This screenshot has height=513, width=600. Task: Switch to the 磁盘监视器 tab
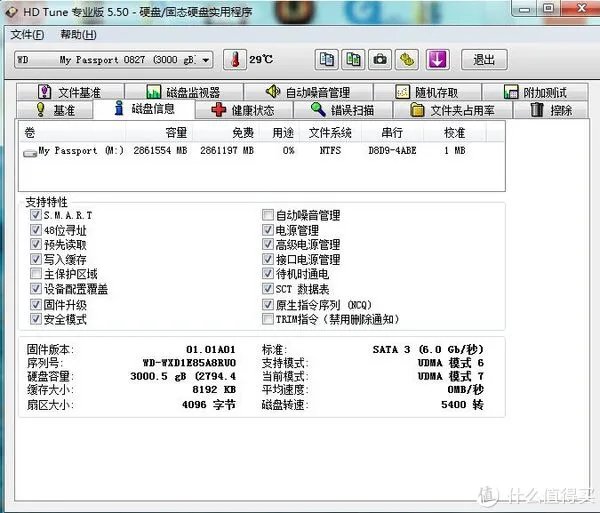click(184, 92)
